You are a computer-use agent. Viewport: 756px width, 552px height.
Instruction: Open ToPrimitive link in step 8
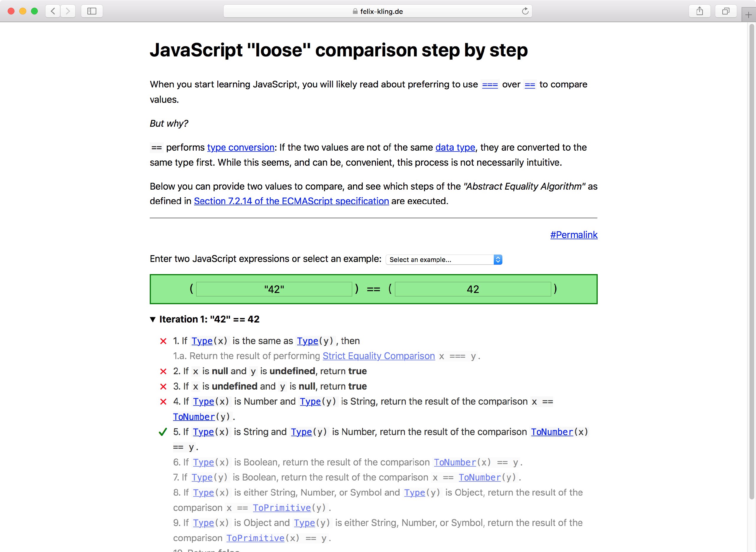click(282, 508)
